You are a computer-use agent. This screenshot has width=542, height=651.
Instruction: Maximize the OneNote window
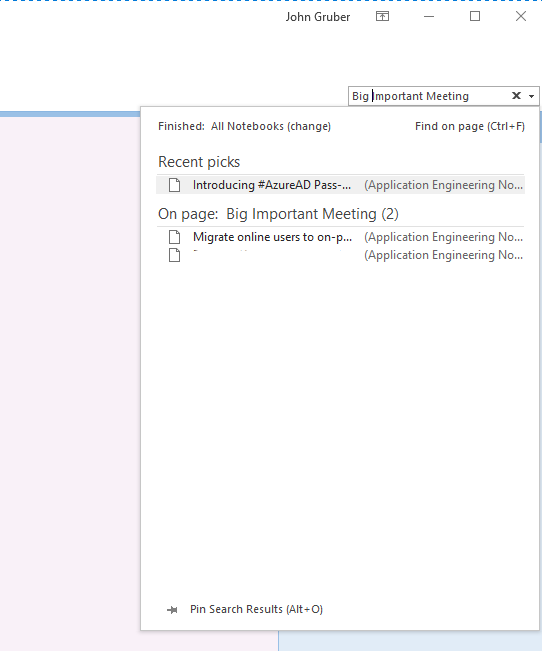(475, 16)
